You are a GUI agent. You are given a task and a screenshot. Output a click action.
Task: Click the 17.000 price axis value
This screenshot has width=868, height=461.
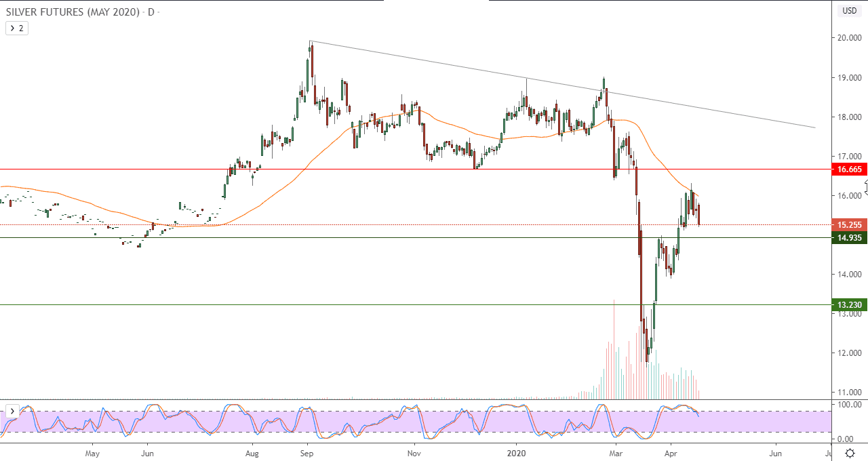coord(850,157)
